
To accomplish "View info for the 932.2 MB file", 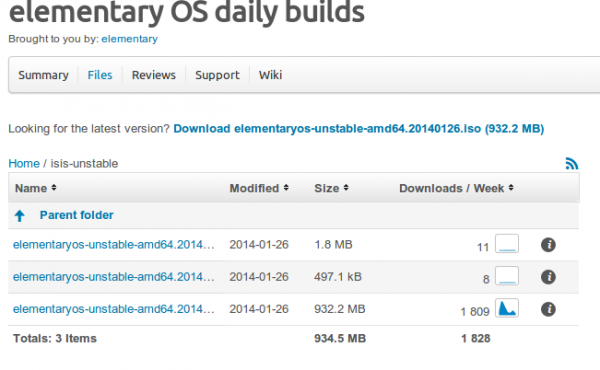I will 548,309.
